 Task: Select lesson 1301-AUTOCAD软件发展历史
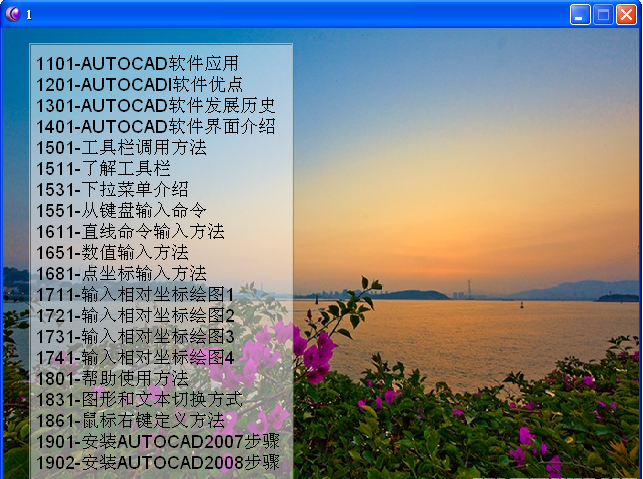click(156, 105)
